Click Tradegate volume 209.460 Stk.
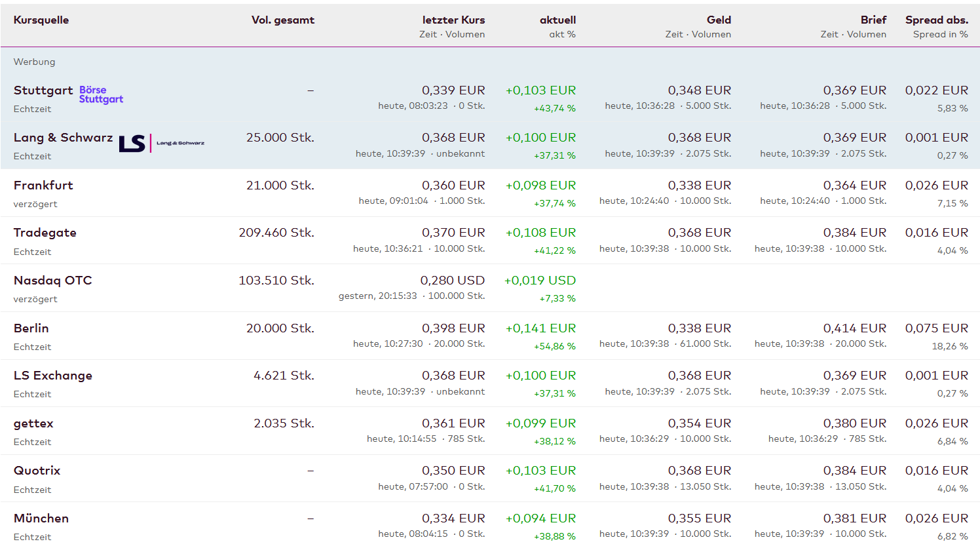Viewport: 980px width, 548px height. pyautogui.click(x=276, y=233)
